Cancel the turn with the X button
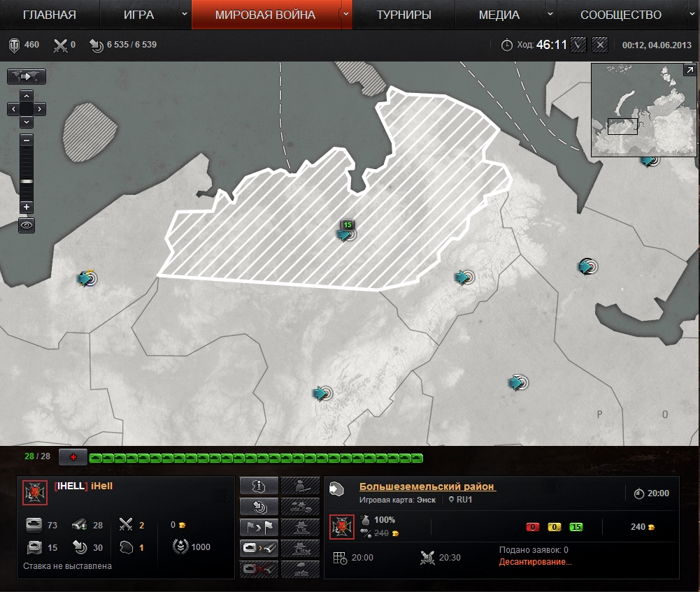The width and height of the screenshot is (700, 592). point(599,45)
